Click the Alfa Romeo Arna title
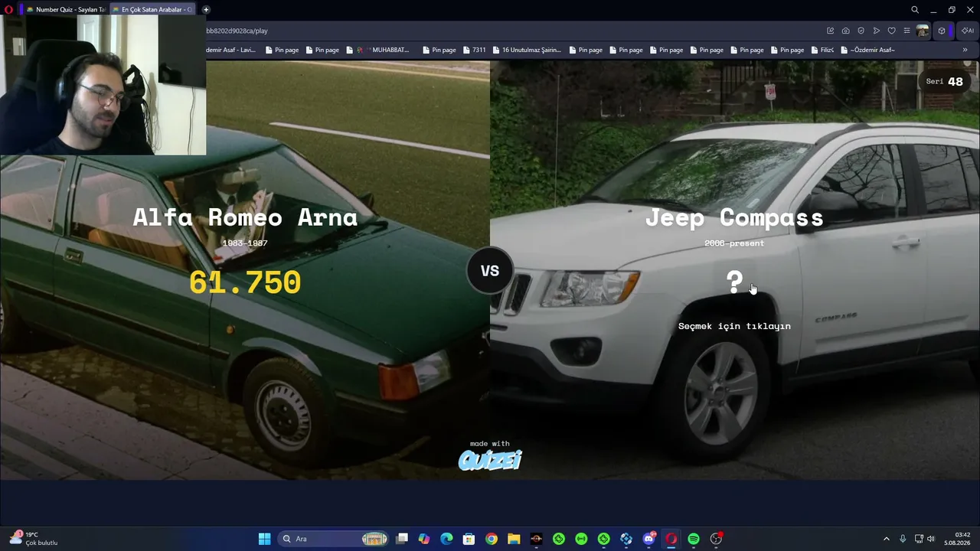980x551 pixels. [245, 217]
